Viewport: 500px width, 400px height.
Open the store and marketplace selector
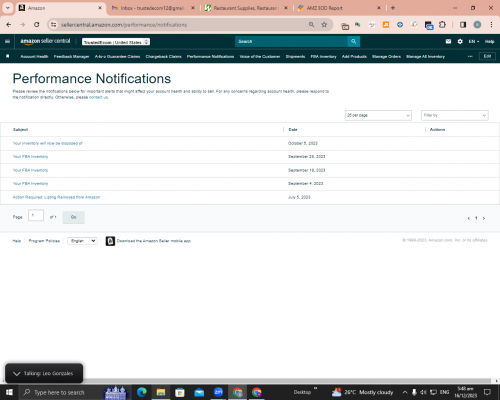coord(116,42)
